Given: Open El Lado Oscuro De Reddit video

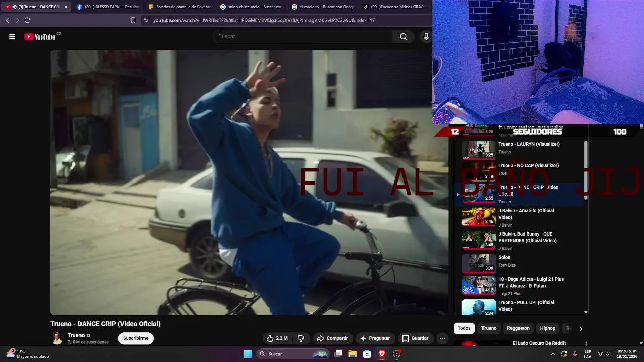Looking at the screenshot, I should (x=539, y=343).
